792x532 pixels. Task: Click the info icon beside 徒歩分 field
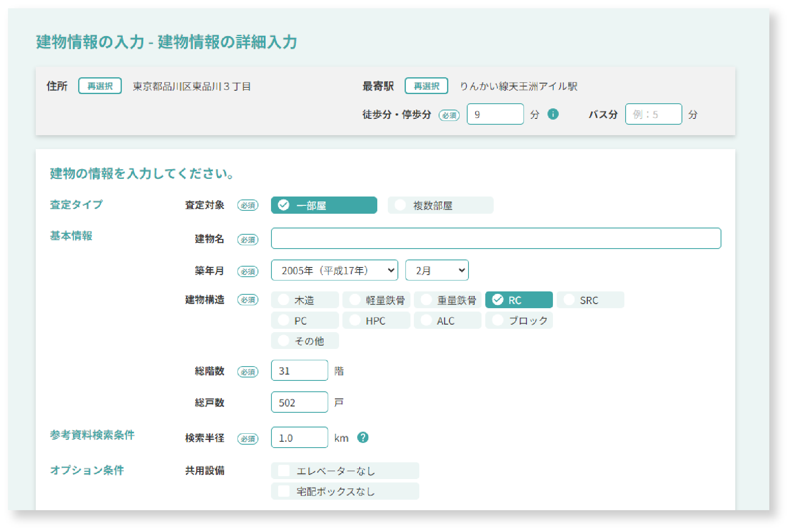553,114
